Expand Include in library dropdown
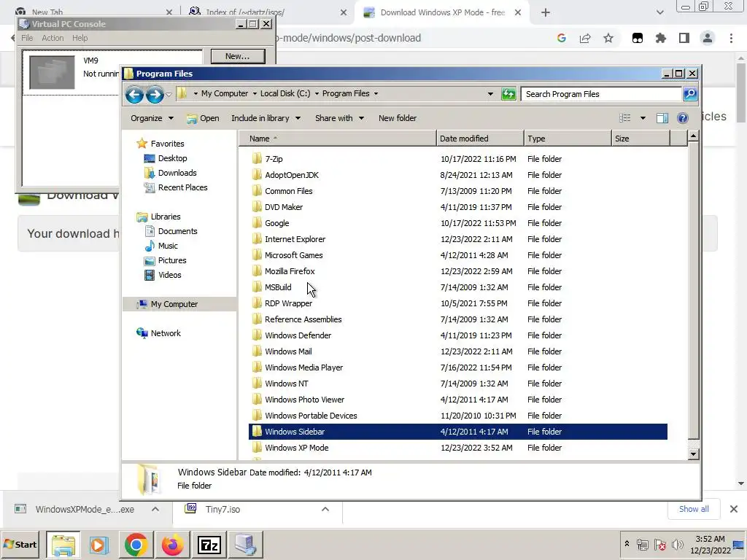 coord(266,118)
